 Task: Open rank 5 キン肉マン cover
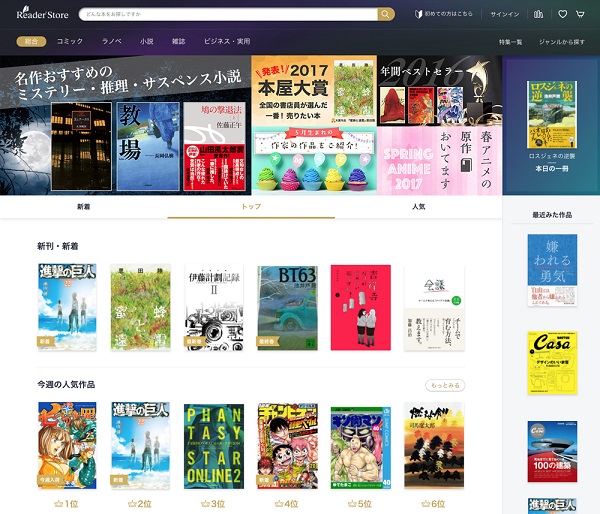[360, 448]
